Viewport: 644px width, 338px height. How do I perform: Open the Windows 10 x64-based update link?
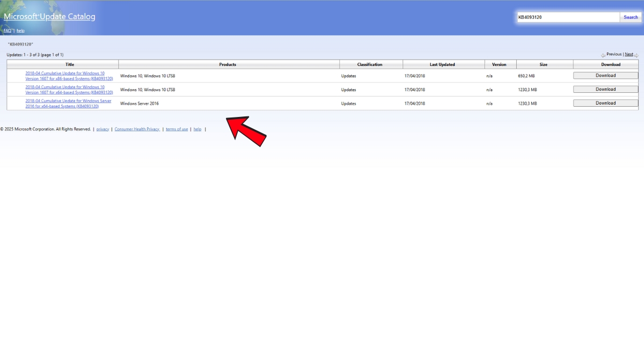pos(69,90)
